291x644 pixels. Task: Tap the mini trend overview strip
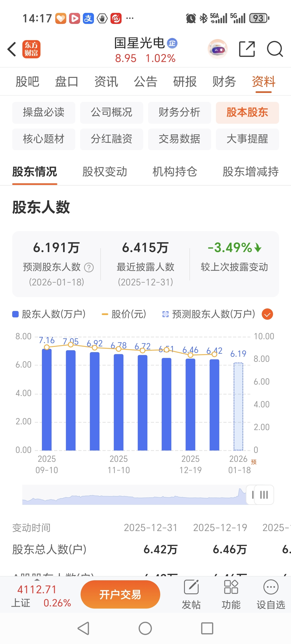pyautogui.click(x=134, y=495)
